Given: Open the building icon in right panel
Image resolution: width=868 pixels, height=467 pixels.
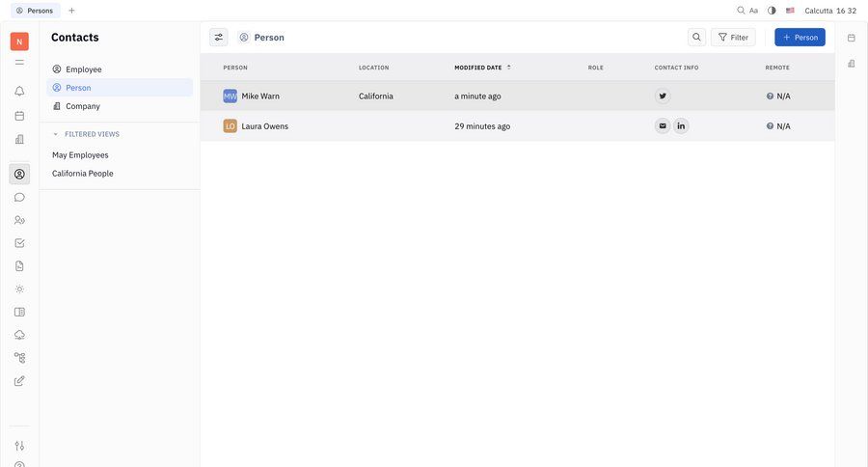Looking at the screenshot, I should (x=852, y=64).
